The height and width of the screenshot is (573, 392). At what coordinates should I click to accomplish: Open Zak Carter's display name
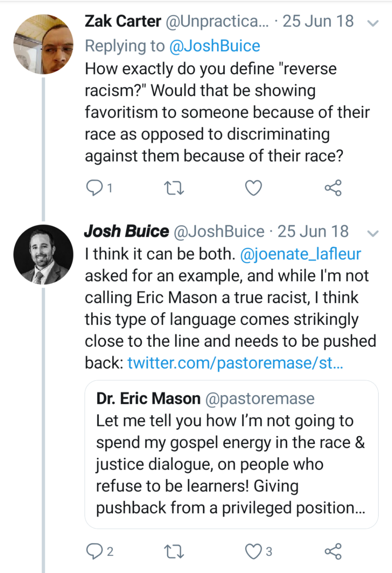click(x=123, y=21)
